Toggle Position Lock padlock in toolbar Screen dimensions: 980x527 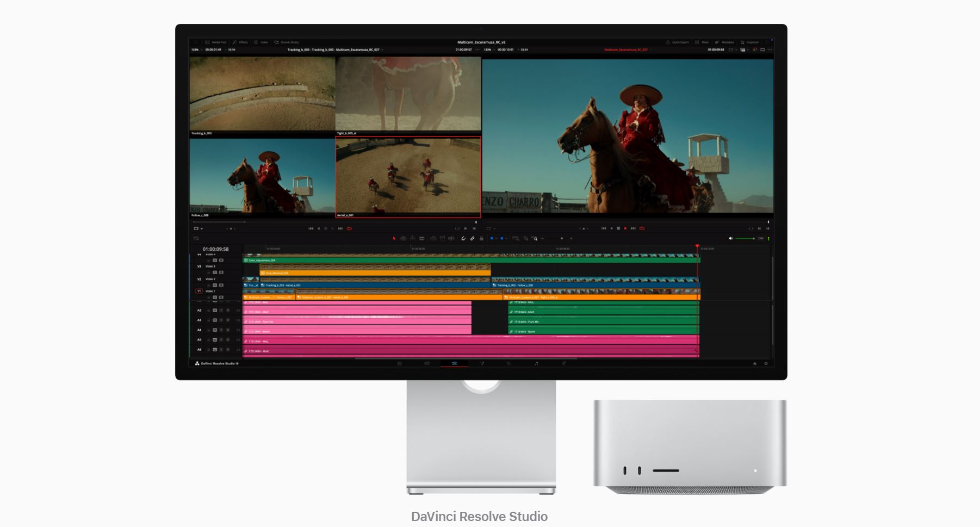[x=481, y=238]
